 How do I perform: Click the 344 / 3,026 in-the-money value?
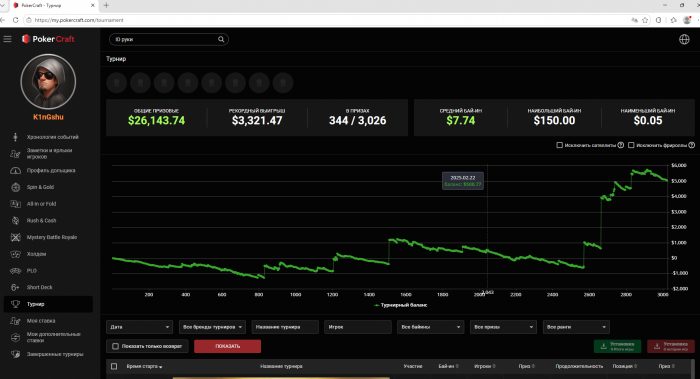(358, 121)
